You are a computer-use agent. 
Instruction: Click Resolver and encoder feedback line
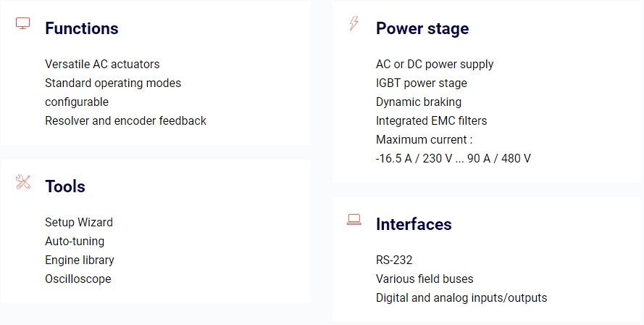pos(125,121)
